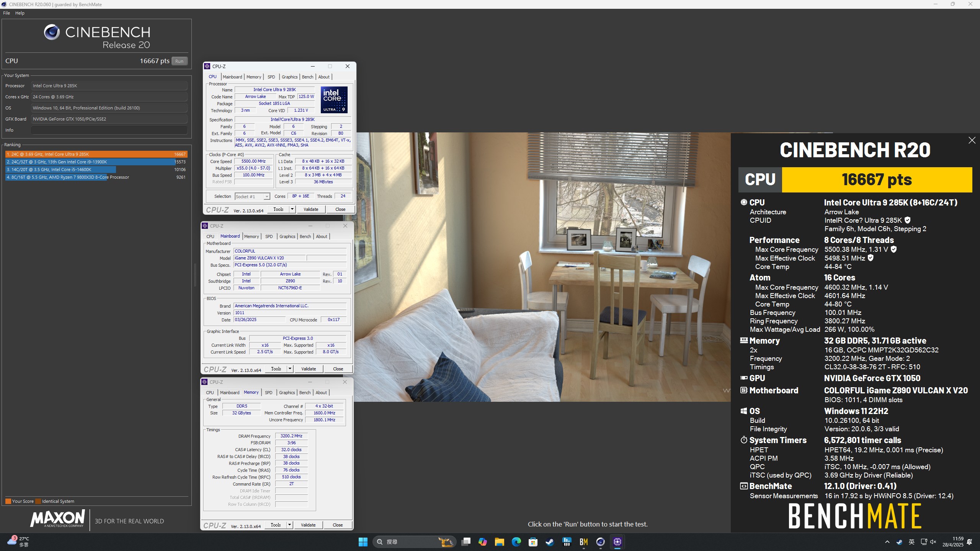This screenshot has width=980, height=551.
Task: Switch to Memory tab in top CPU-Z window
Action: (x=253, y=77)
